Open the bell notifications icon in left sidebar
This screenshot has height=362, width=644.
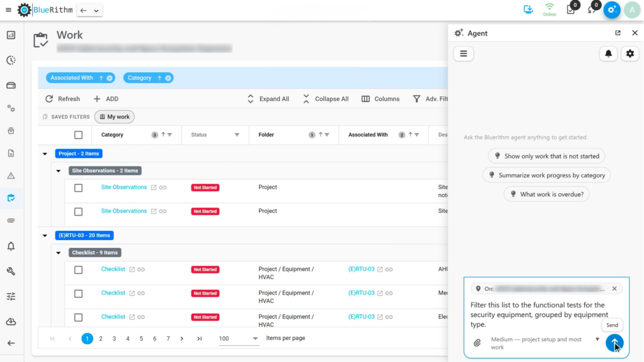11,246
